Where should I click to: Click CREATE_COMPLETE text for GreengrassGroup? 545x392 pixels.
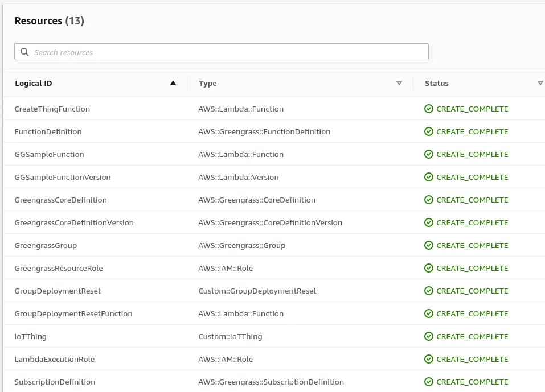click(472, 245)
